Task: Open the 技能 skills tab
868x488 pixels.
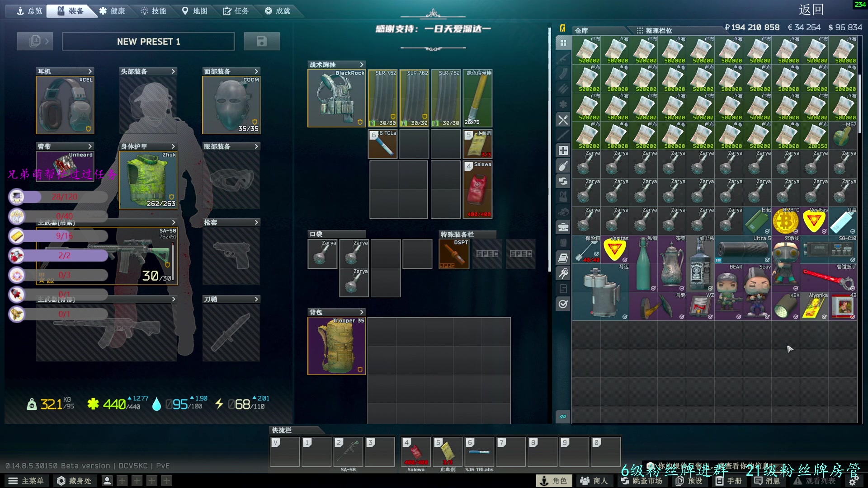Action: point(154,11)
